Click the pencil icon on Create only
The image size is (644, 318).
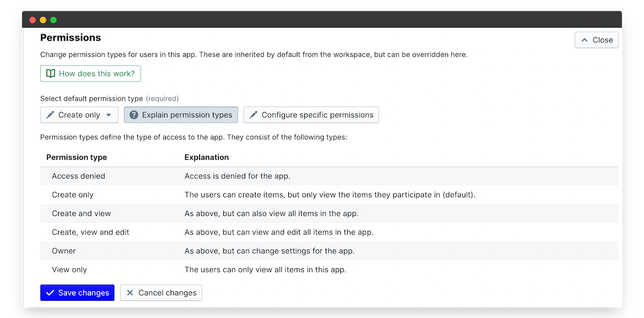50,115
